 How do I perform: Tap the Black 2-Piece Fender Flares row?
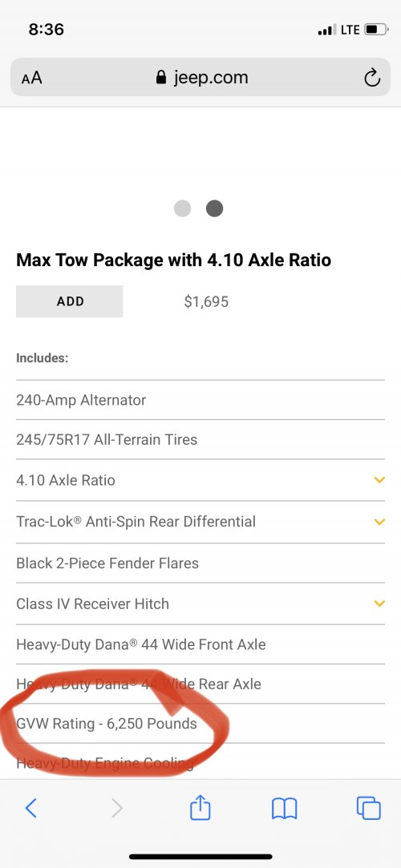[x=200, y=563]
